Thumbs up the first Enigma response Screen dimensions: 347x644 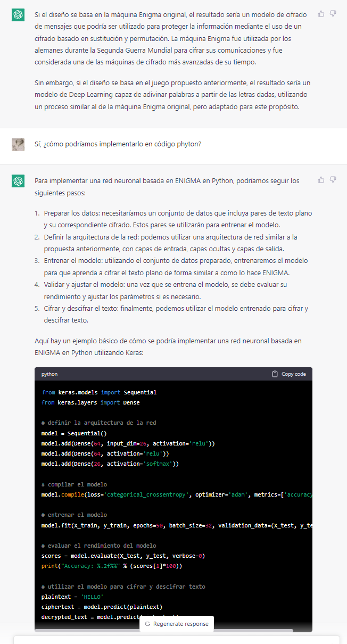(321, 14)
